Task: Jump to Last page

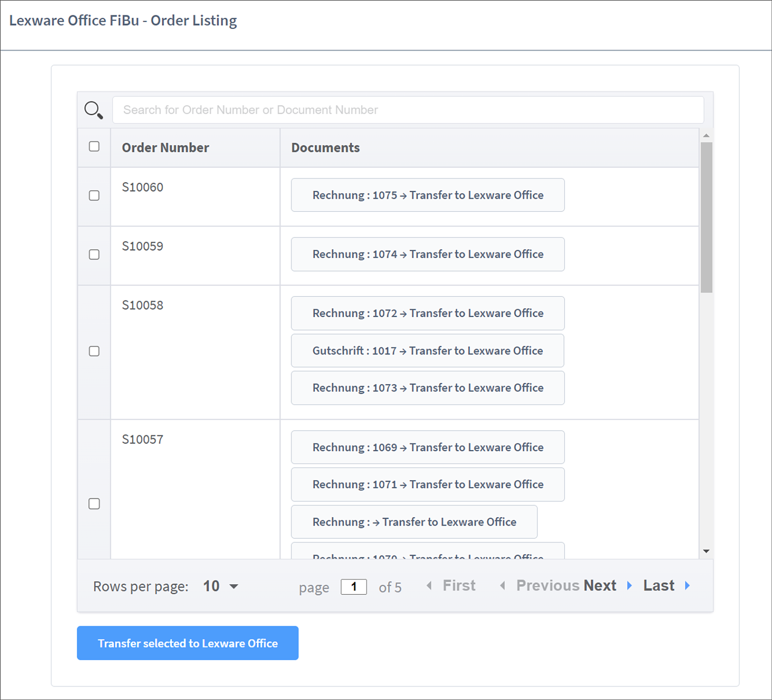Action: tap(659, 585)
